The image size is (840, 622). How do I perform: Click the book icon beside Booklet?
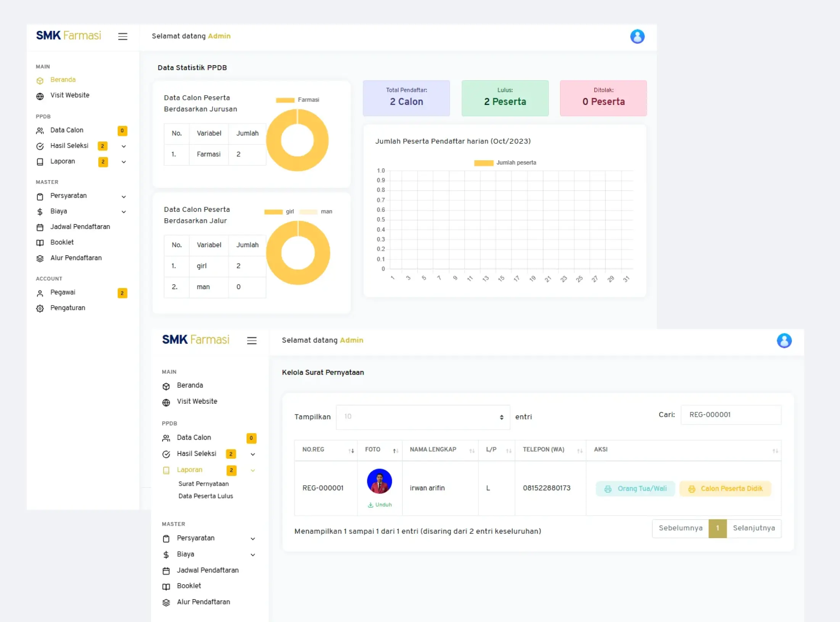pos(40,243)
